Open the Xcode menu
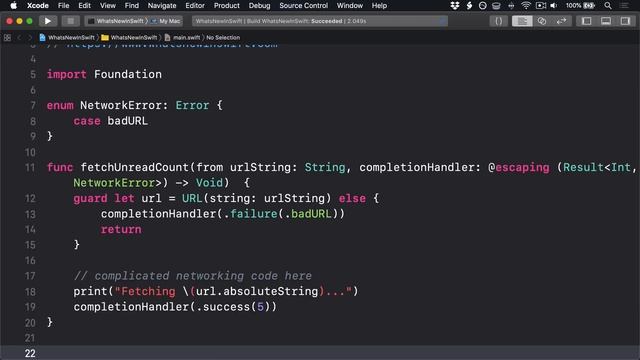 click(x=38, y=5)
